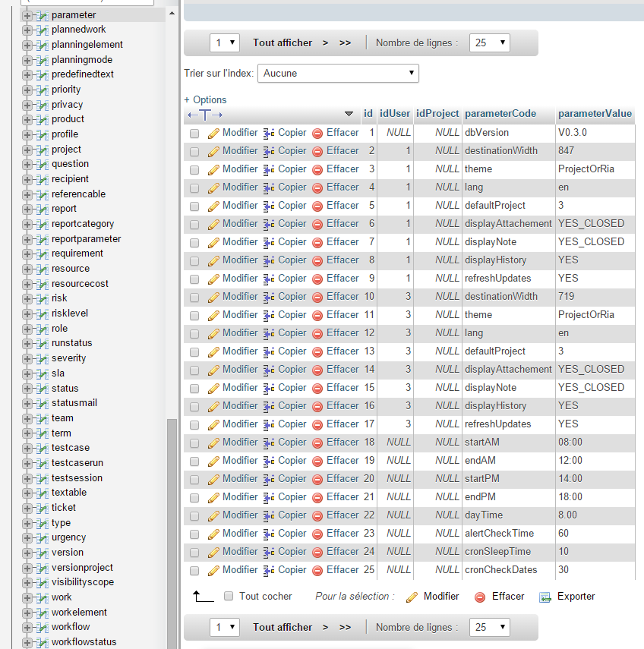Image resolution: width=644 pixels, height=649 pixels.
Task: Click the red delete icon for row id 5
Action: click(317, 206)
